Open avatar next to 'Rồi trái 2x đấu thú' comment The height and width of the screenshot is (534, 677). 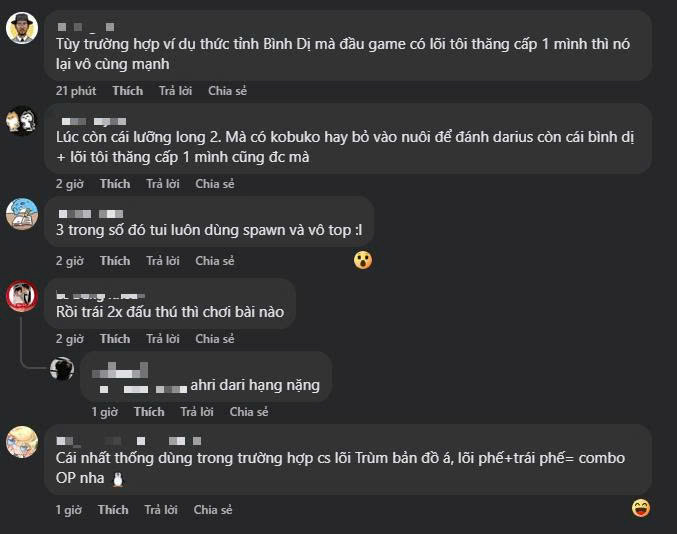[22, 296]
